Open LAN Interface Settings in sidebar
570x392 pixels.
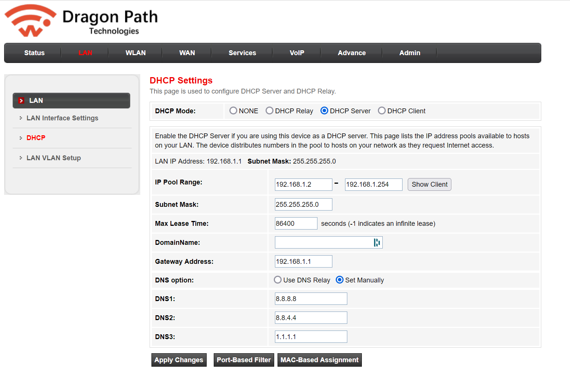click(x=62, y=118)
